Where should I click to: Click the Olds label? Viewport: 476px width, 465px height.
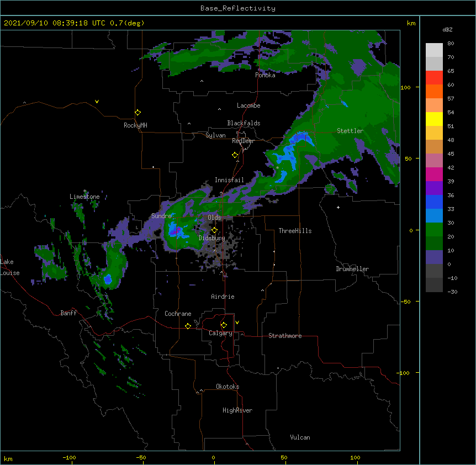pyautogui.click(x=214, y=218)
